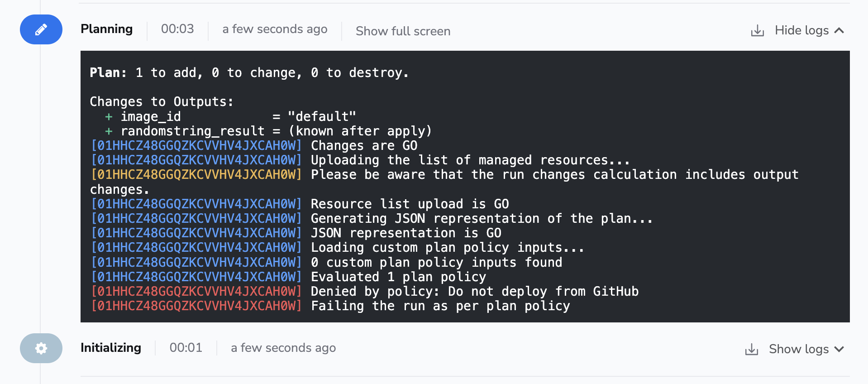Click the Planning 00:03 duration
This screenshot has width=868, height=384.
point(177,29)
